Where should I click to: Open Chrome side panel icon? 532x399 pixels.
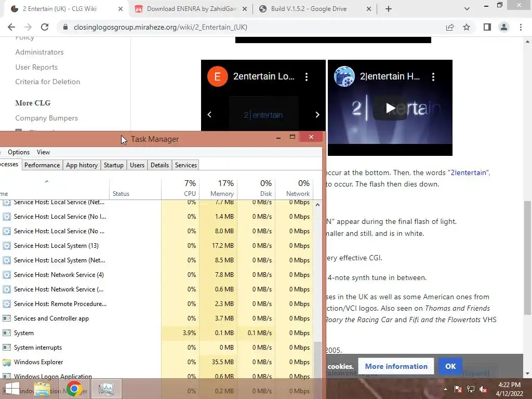[x=487, y=27]
